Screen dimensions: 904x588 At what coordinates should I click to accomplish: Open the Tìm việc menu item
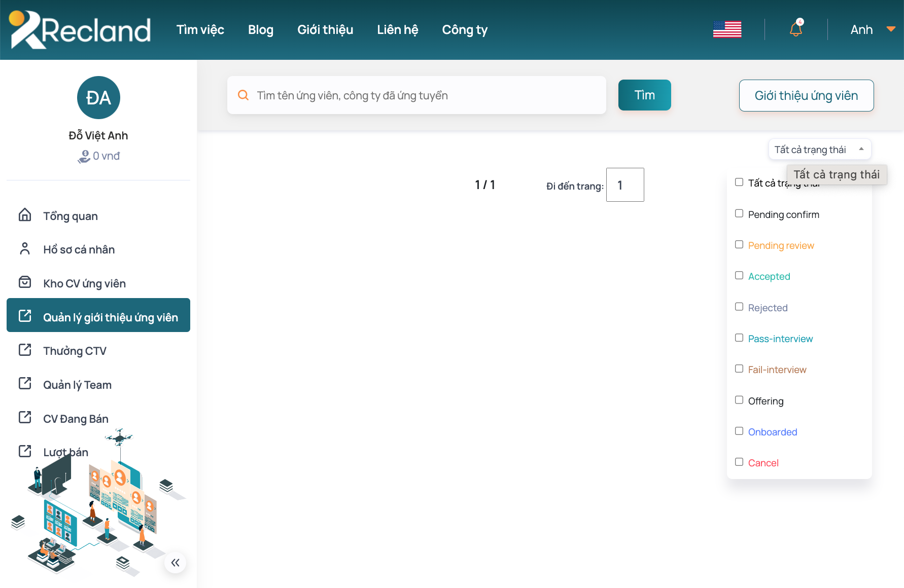(x=200, y=30)
